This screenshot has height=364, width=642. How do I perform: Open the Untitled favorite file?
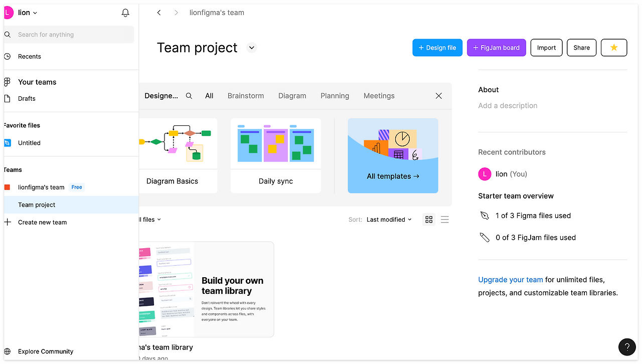29,143
